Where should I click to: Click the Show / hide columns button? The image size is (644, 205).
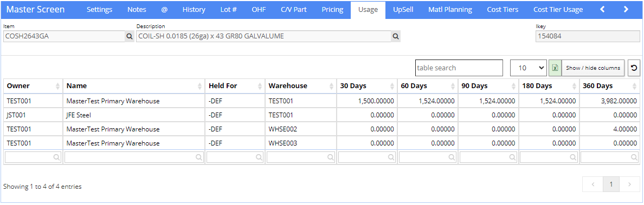point(593,68)
